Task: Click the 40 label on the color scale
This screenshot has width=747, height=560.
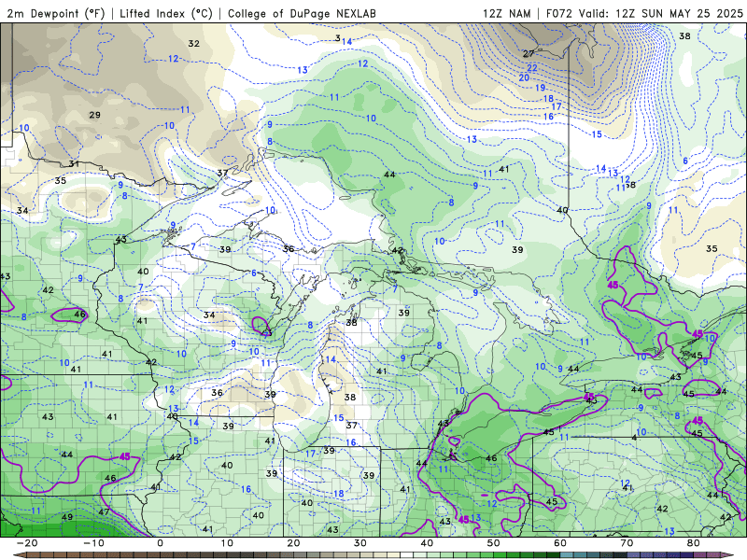Action: coord(427,543)
